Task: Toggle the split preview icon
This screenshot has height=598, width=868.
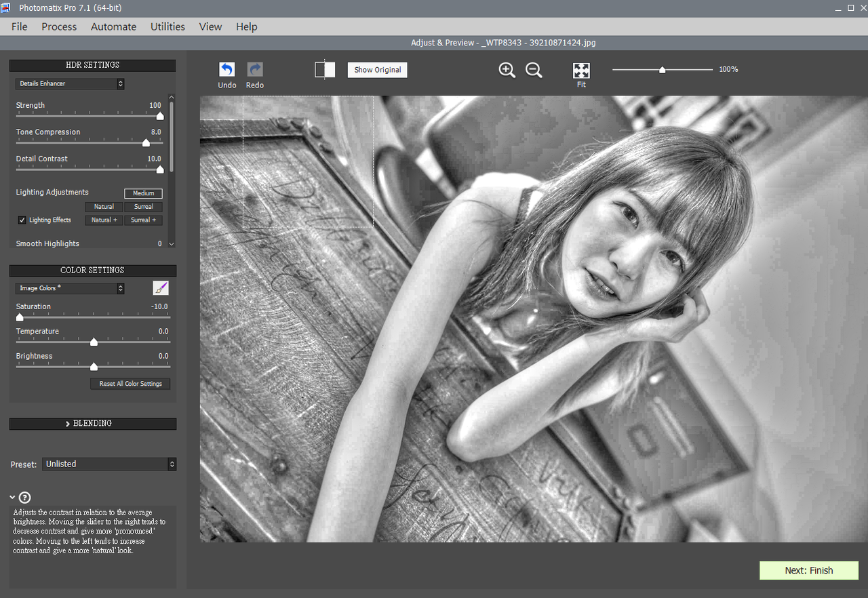Action: (x=325, y=70)
